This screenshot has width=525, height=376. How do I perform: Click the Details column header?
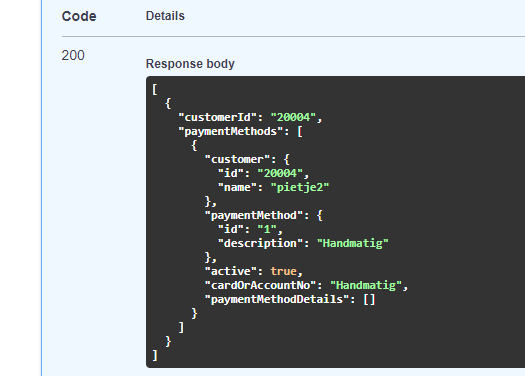coord(165,16)
